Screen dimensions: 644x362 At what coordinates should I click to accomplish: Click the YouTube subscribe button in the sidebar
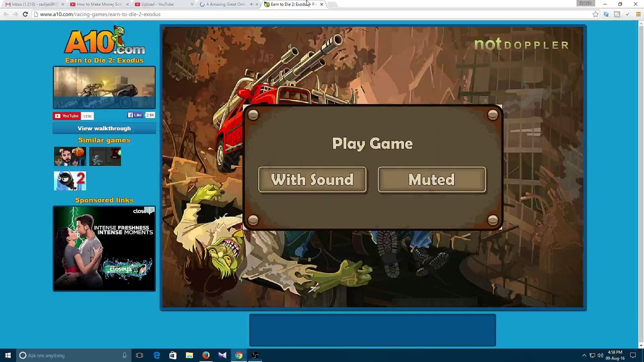coord(67,116)
